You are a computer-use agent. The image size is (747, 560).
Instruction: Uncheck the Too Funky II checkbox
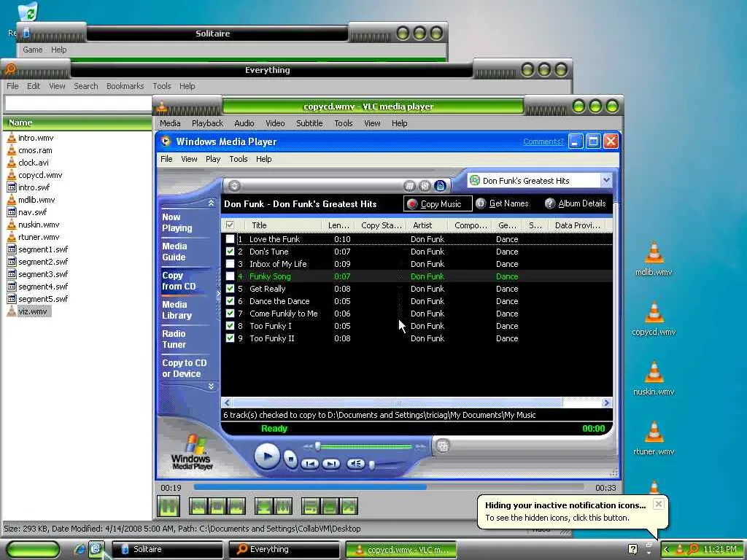[230, 338]
